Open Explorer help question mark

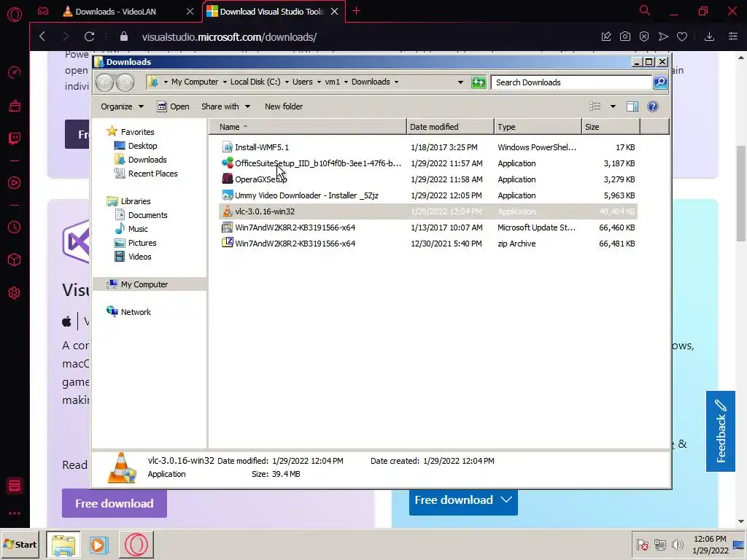tap(653, 106)
